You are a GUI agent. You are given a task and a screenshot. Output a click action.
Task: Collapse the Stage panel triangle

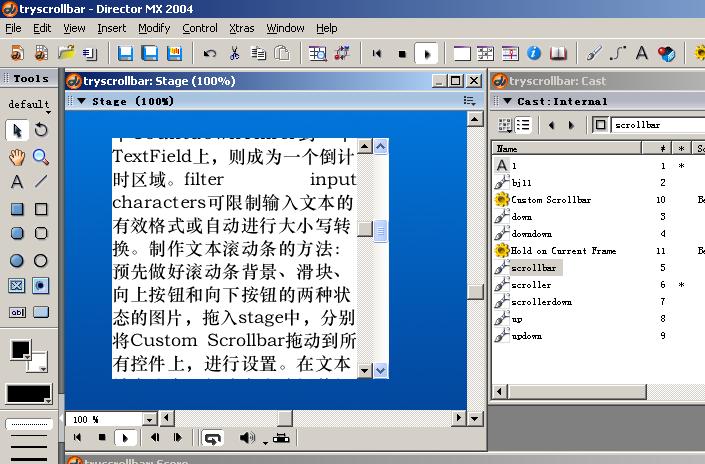81,101
